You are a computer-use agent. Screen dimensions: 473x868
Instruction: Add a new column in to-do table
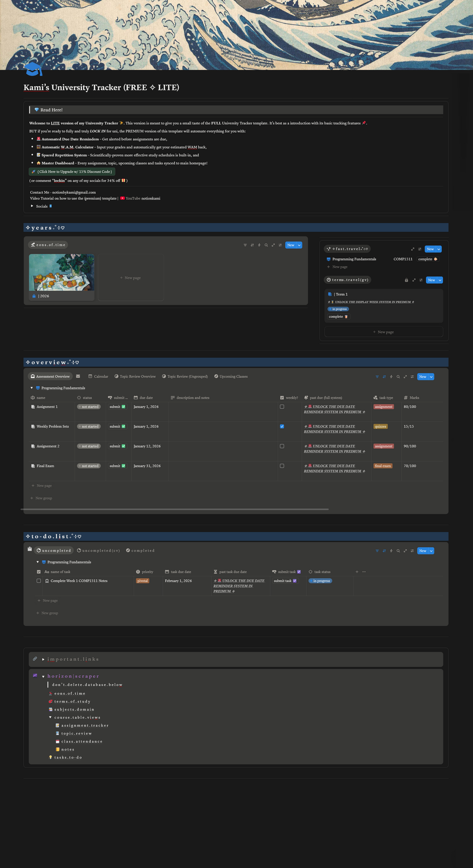point(357,572)
